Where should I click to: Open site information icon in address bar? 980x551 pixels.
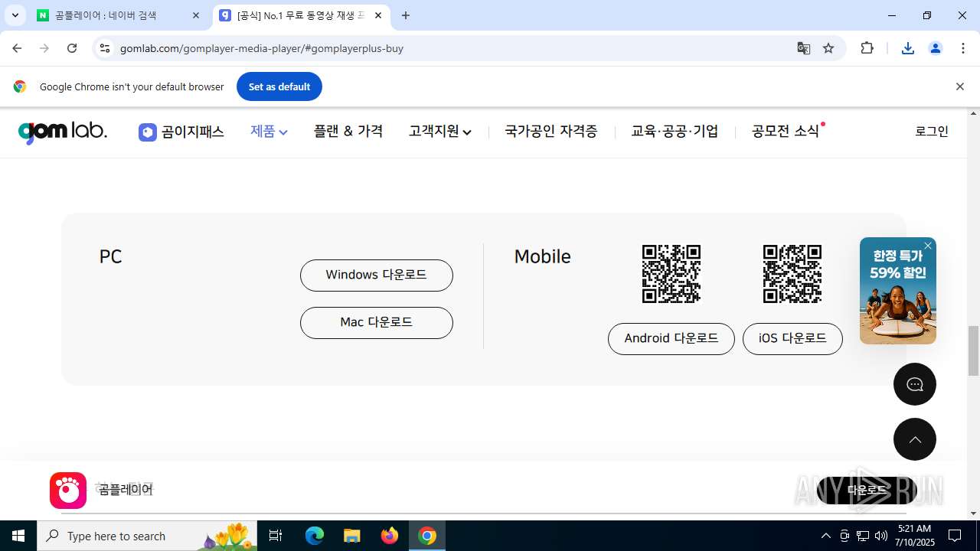coord(106,48)
